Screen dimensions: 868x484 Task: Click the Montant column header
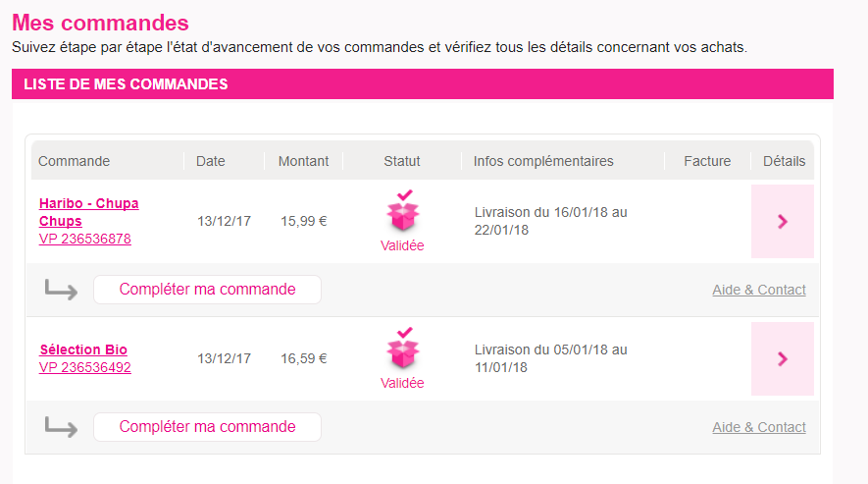point(303,161)
